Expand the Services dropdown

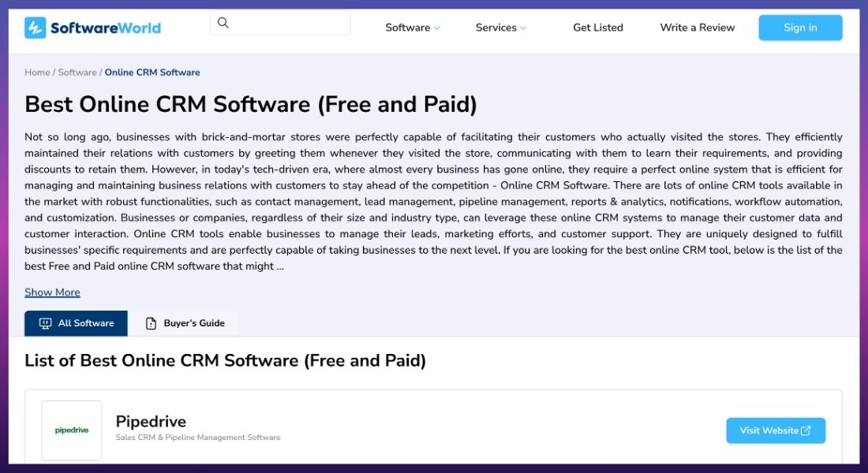(496, 27)
